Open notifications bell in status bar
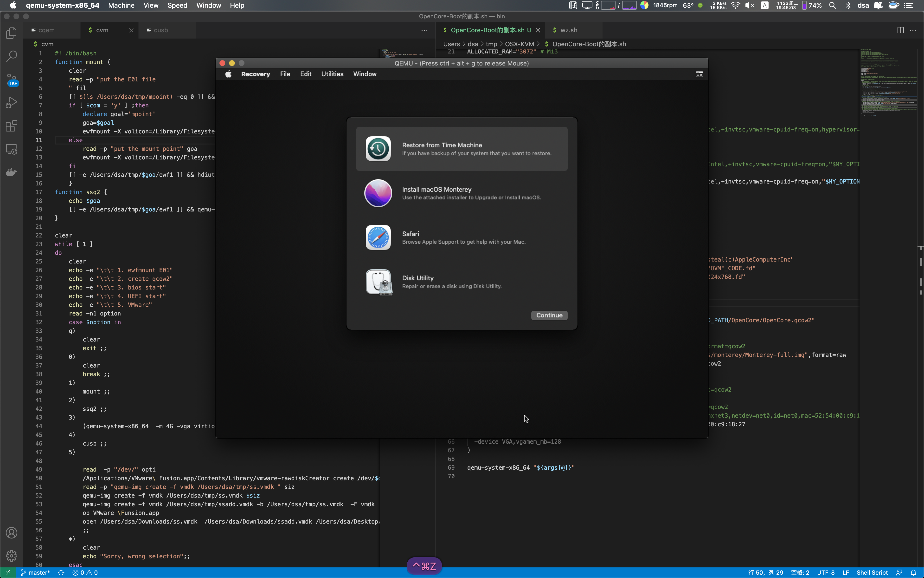The height and width of the screenshot is (578, 924). tap(913, 572)
